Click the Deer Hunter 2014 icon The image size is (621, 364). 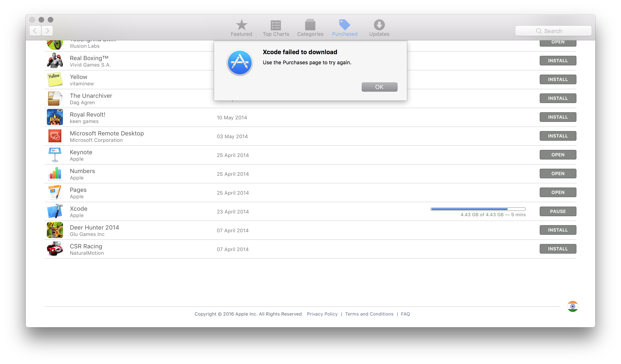tap(55, 230)
